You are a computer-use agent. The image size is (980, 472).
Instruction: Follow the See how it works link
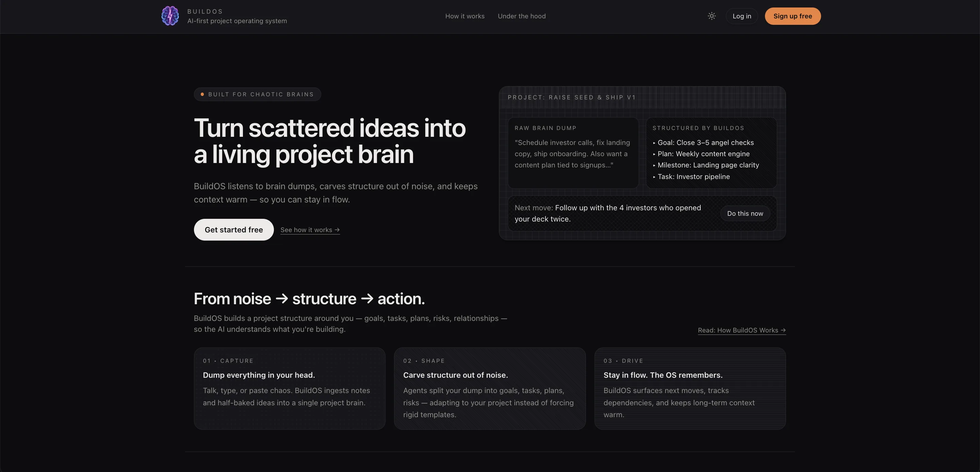[x=310, y=230]
